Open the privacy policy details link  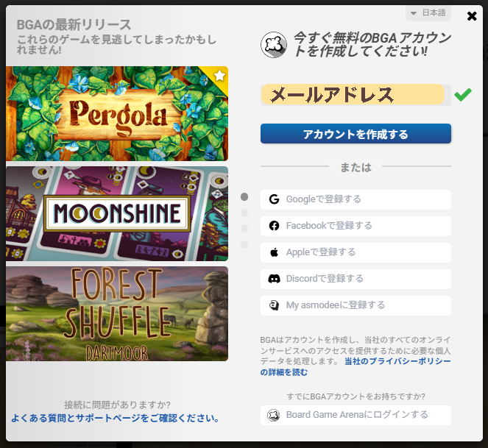(356, 366)
